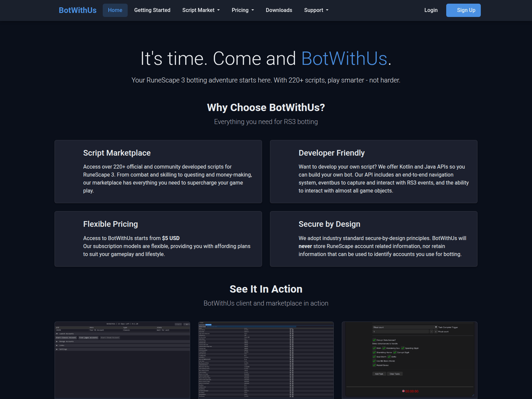
Task: Click the "Why Choose BotWithUs?" heading
Action: (266, 107)
